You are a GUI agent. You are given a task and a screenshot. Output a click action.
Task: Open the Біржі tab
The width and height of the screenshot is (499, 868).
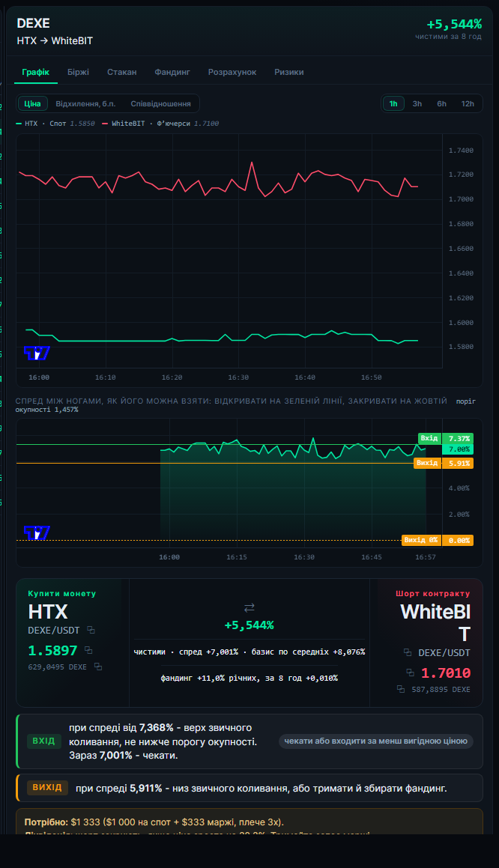pos(78,72)
